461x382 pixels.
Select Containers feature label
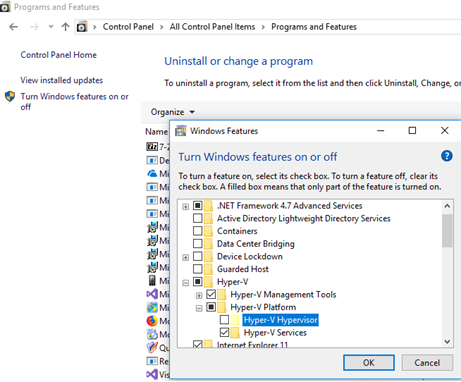click(x=237, y=231)
